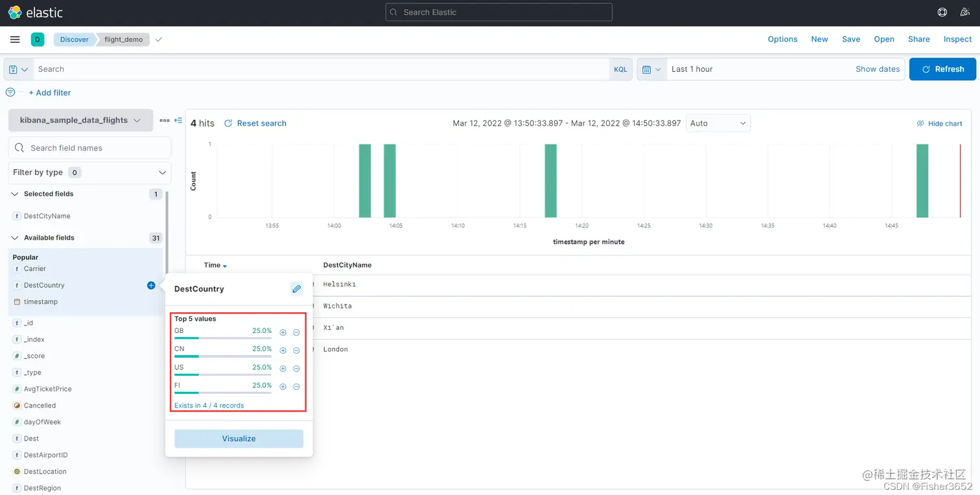The image size is (980, 495).
Task: Expand the Filter by type dropdown
Action: [x=90, y=172]
